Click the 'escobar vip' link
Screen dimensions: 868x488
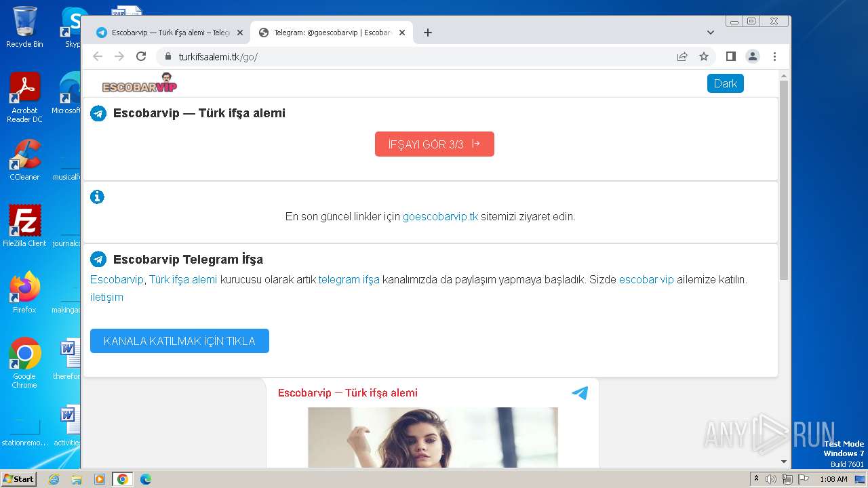(646, 279)
